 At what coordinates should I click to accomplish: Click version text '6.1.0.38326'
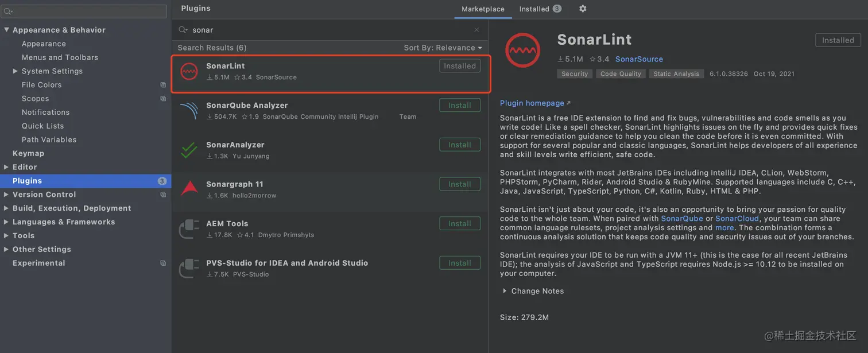728,74
